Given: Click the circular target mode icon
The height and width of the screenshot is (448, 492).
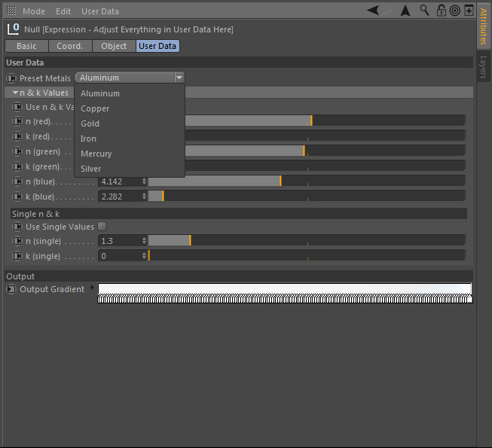Looking at the screenshot, I should tap(454, 11).
